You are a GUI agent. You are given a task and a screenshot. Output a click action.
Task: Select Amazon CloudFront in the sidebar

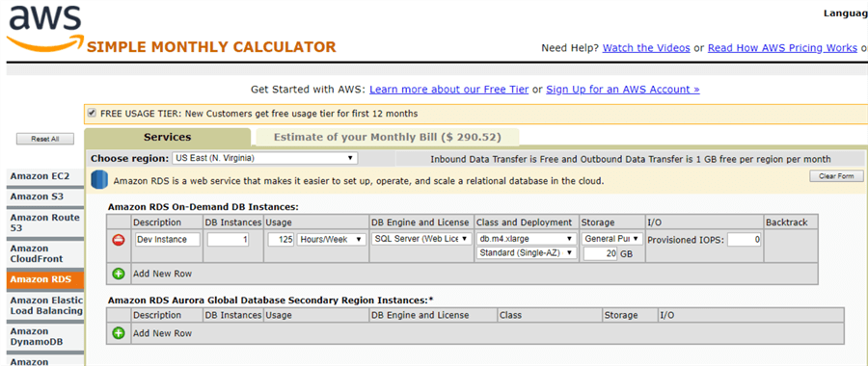click(44, 253)
